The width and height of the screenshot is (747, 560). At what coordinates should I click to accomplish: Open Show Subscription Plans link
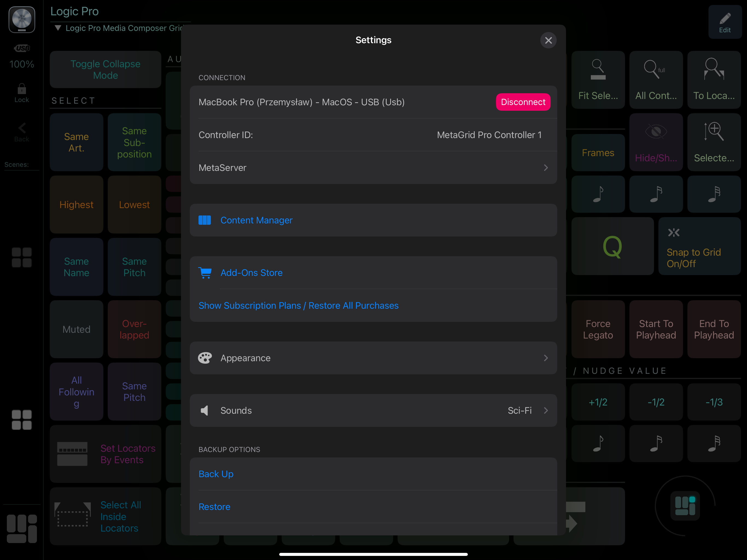(299, 305)
